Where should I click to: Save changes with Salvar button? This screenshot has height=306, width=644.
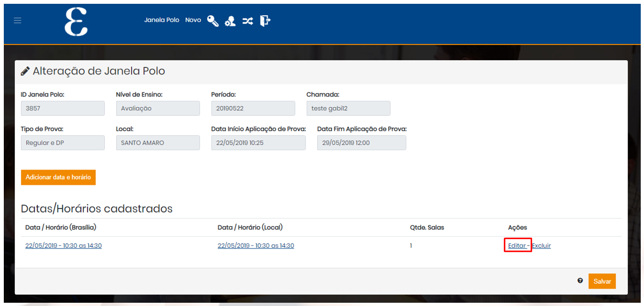coord(602,282)
